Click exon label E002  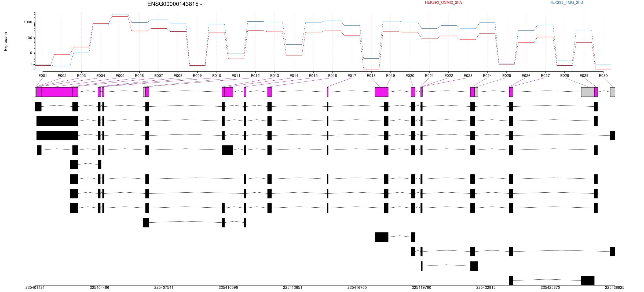tap(62, 76)
